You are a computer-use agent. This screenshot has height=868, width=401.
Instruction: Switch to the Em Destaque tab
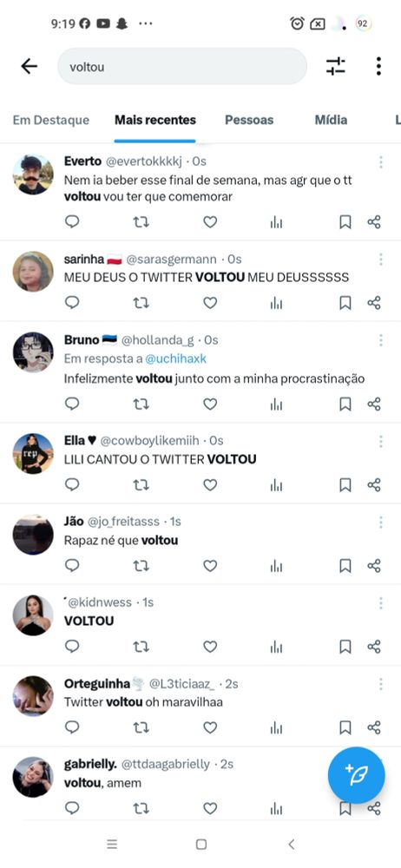point(51,120)
